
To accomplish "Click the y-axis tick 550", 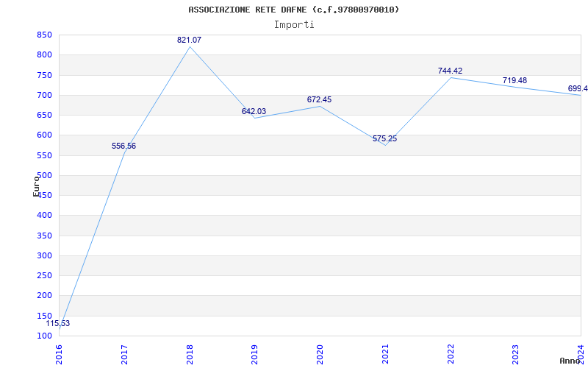I will (44, 155).
